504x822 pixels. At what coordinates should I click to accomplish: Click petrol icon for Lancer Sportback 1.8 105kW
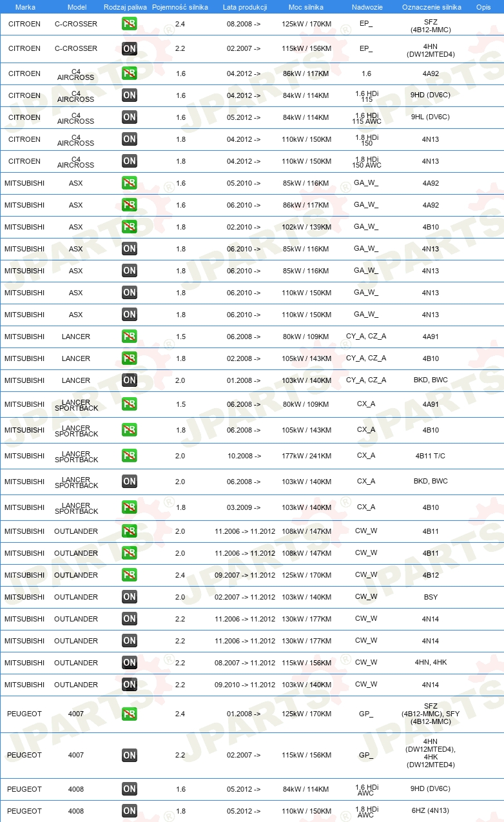coord(130,430)
